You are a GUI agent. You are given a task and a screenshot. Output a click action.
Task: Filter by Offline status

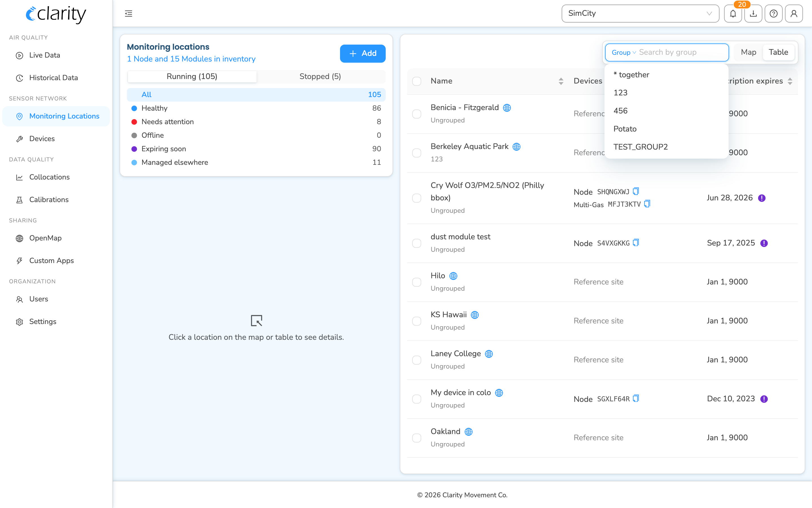(x=256, y=135)
